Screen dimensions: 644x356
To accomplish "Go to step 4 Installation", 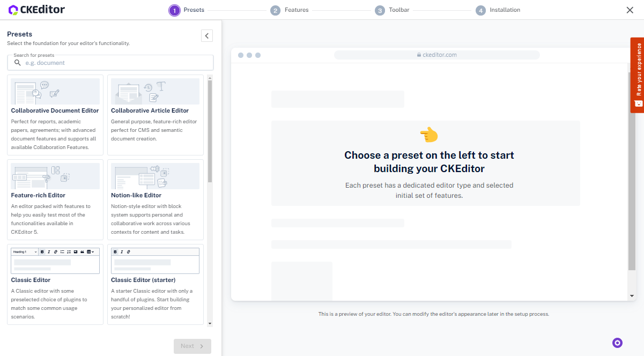I will (x=498, y=10).
